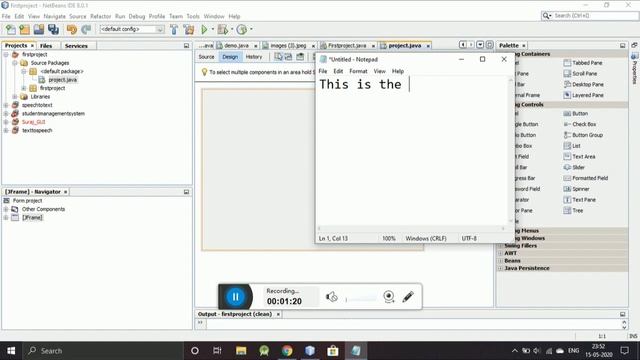
Task: Expand the texttospeech project node
Action: click(x=6, y=131)
